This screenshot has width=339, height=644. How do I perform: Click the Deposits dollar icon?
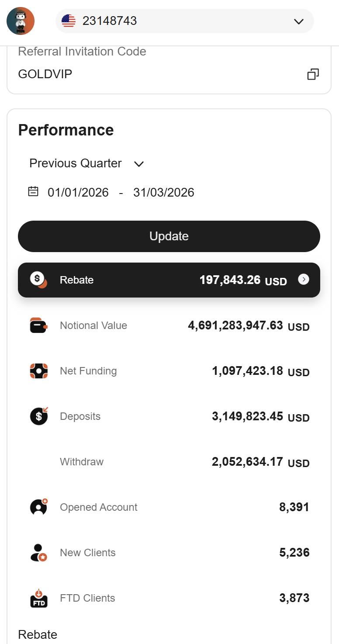(x=38, y=416)
